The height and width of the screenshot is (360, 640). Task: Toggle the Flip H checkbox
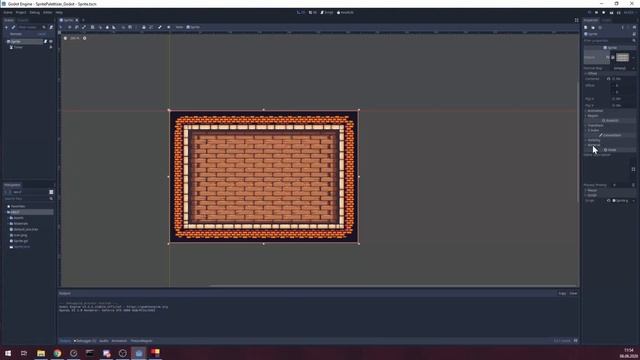(614, 99)
